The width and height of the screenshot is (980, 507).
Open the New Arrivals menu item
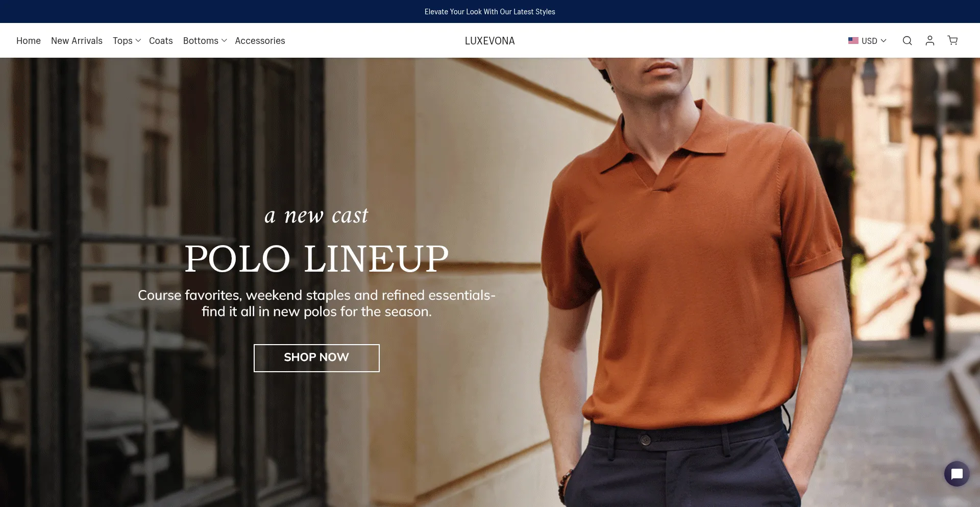[77, 41]
